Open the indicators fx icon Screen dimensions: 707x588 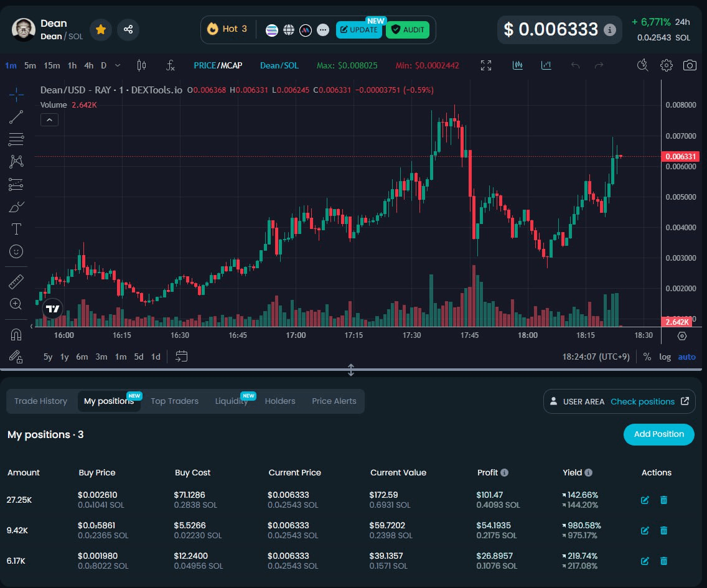click(171, 65)
